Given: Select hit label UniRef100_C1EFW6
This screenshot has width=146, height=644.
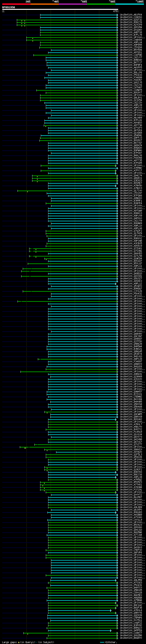Looking at the screenshot, I should pos(131,55).
